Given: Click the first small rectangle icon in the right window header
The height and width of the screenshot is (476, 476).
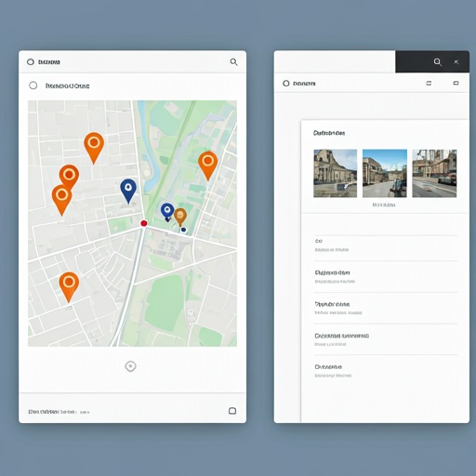Looking at the screenshot, I should point(429,83).
